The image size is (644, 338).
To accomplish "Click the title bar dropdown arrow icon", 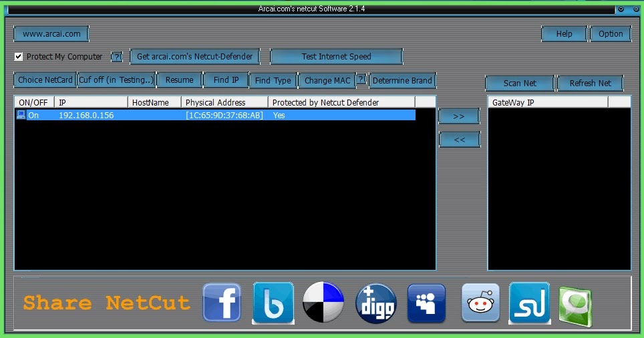I will (x=621, y=9).
